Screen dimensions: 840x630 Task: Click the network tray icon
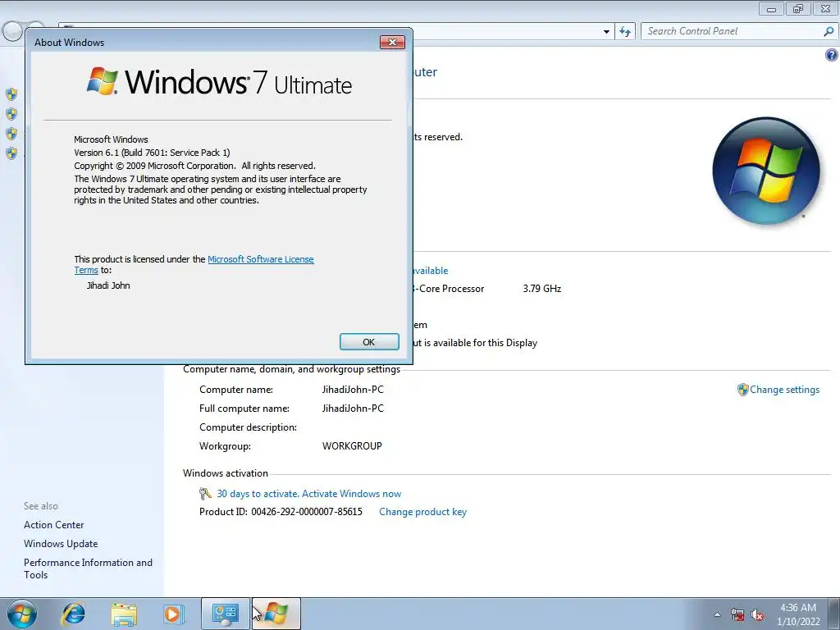(x=737, y=615)
